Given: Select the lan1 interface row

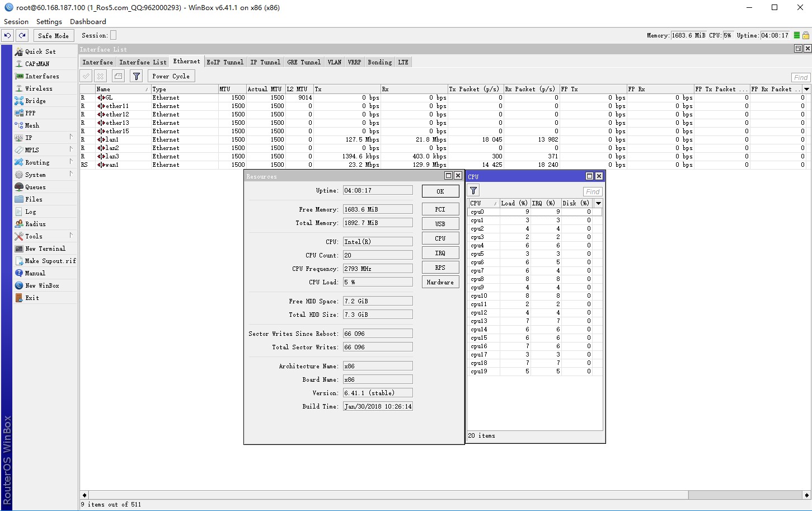Looking at the screenshot, I should 445,139.
